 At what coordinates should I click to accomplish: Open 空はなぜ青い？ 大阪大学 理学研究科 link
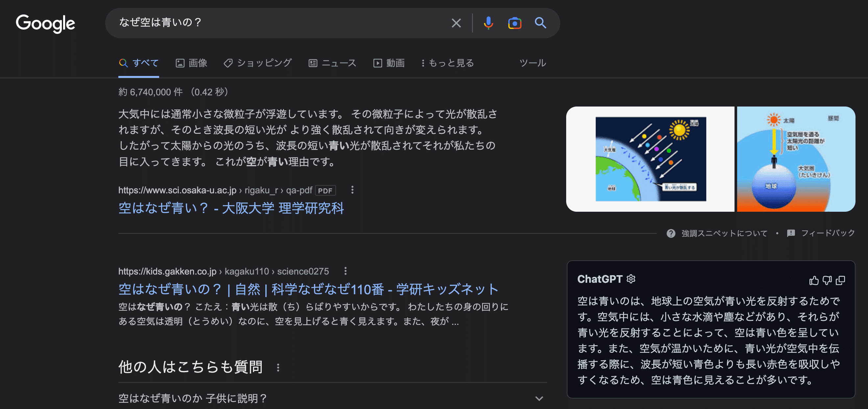pos(231,208)
